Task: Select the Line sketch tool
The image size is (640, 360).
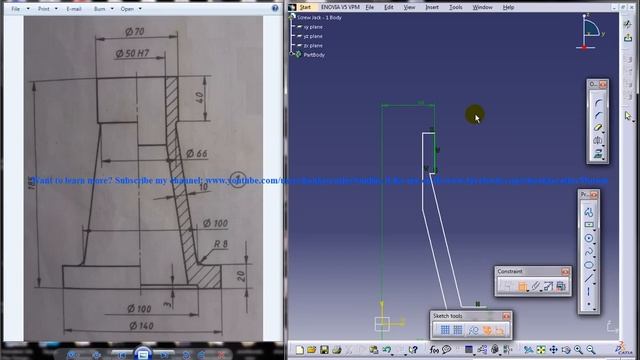Action: (588, 278)
